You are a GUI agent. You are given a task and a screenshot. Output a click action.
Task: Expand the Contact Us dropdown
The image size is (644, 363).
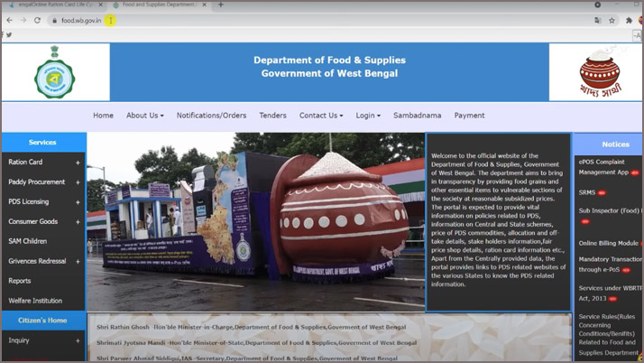point(321,116)
